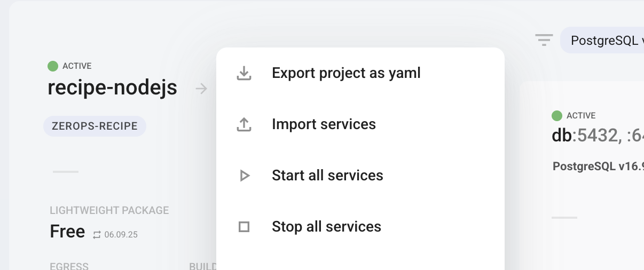
Task: Click the Lightweight Package label
Action: coord(109,210)
